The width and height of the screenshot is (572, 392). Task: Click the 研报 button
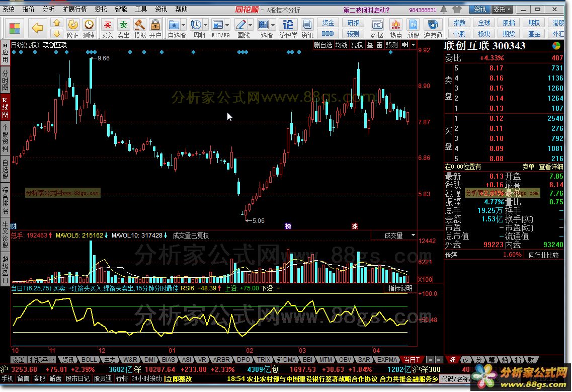(x=353, y=23)
